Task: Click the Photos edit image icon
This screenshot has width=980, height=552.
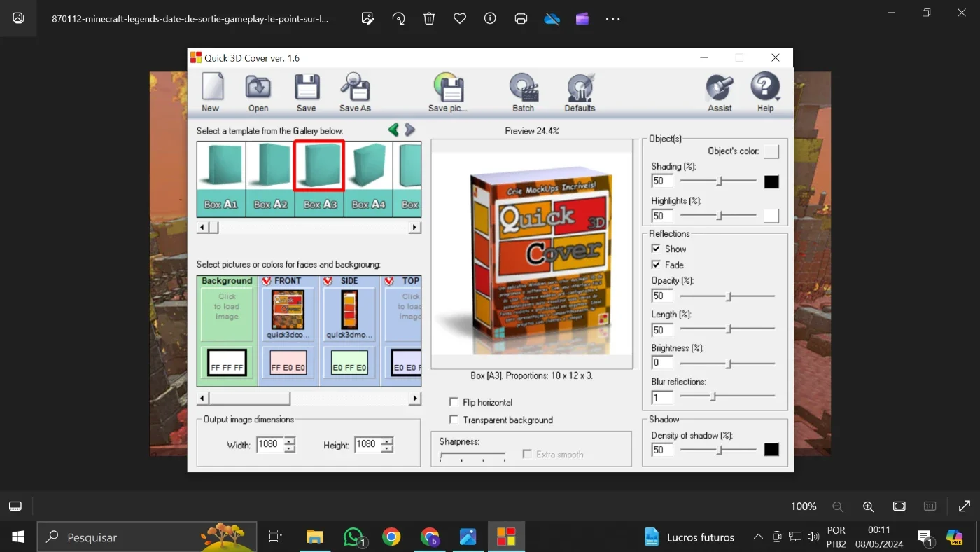Action: click(x=368, y=19)
